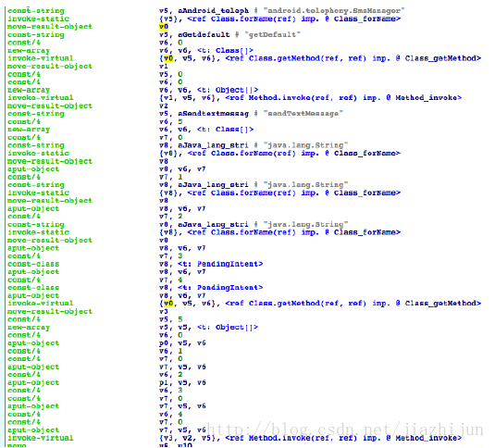Click the operands "p1, v5, v6"
Viewport: 495px width, 448px height.
(183, 382)
